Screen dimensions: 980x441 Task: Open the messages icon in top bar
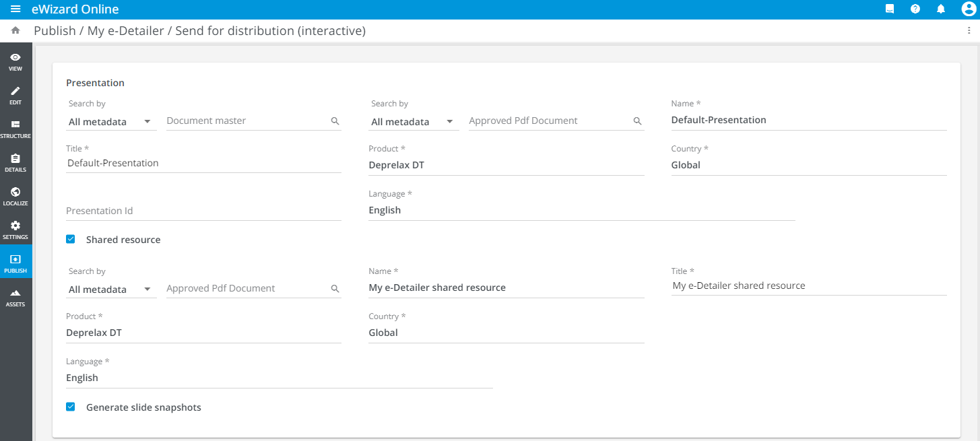[890, 9]
